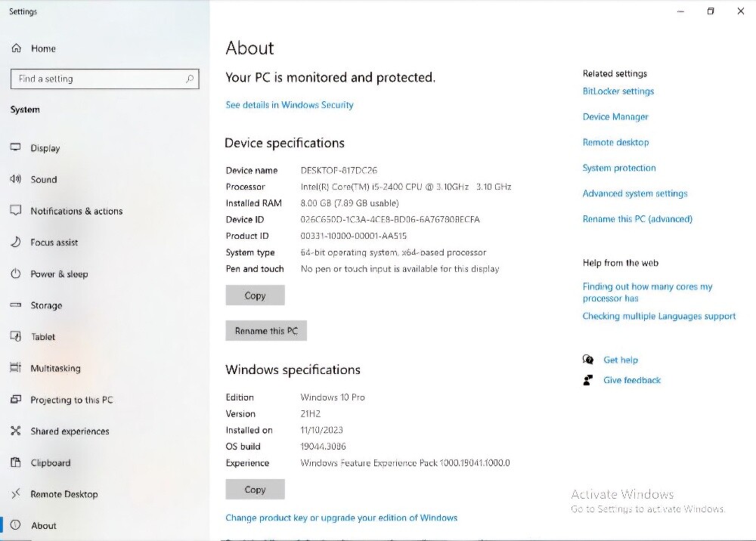Open Focus assist moon icon
The width and height of the screenshot is (756, 541).
click(15, 242)
